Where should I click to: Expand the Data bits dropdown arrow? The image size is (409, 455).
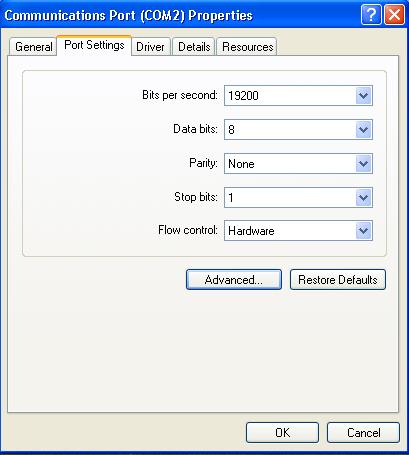363,129
